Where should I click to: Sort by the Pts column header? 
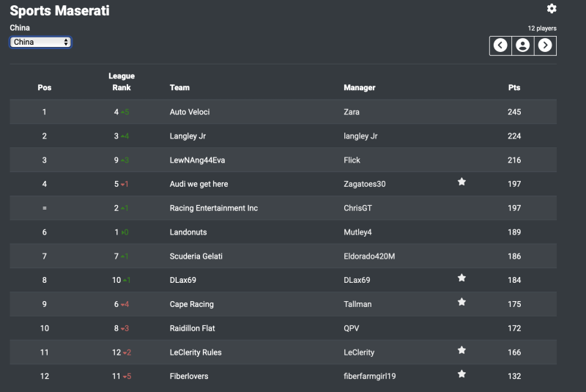pyautogui.click(x=514, y=87)
